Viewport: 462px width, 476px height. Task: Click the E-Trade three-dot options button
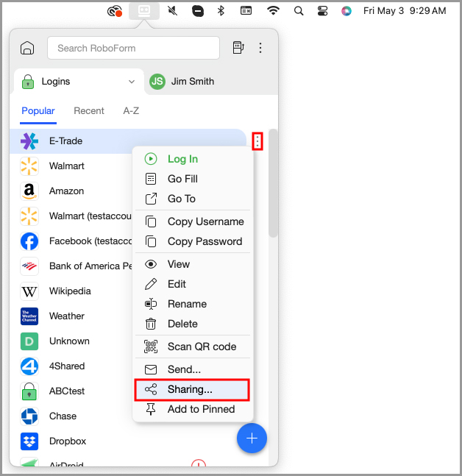[x=257, y=141]
